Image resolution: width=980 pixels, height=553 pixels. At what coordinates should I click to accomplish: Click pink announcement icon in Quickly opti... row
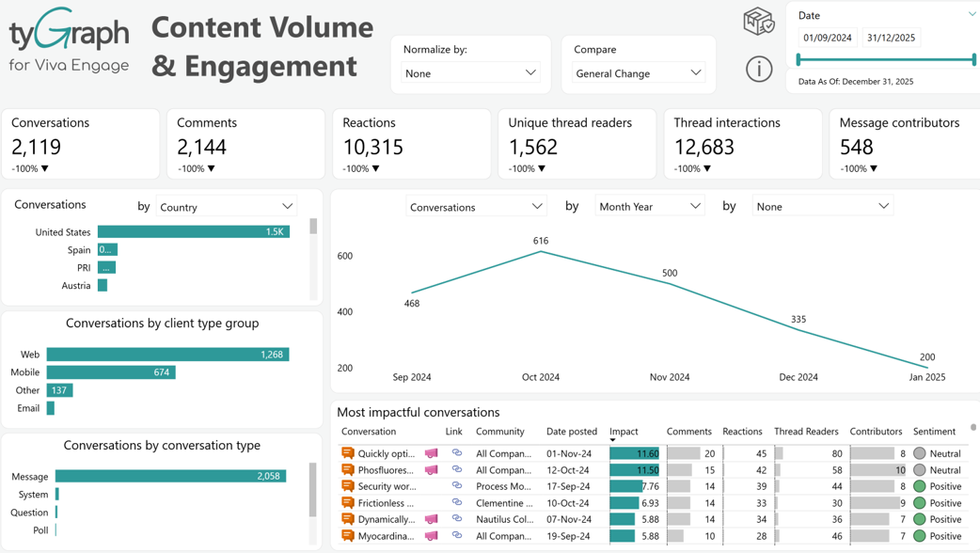click(432, 453)
